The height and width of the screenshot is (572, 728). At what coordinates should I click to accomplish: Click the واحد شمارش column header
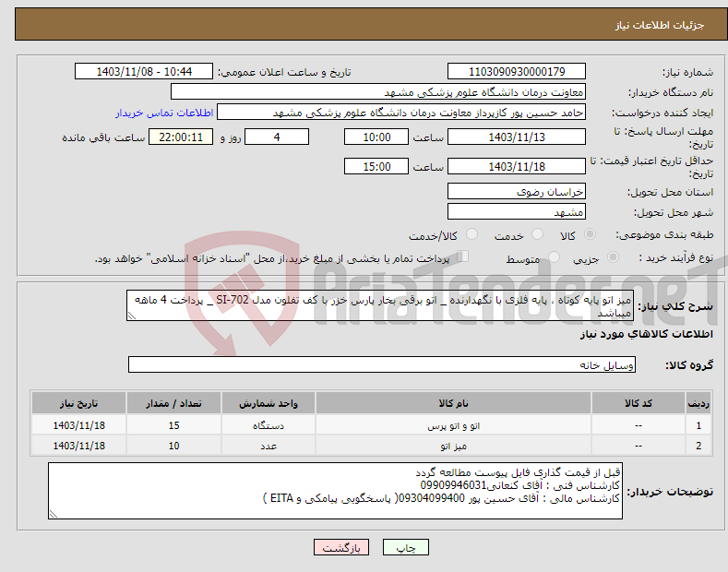coord(269,403)
